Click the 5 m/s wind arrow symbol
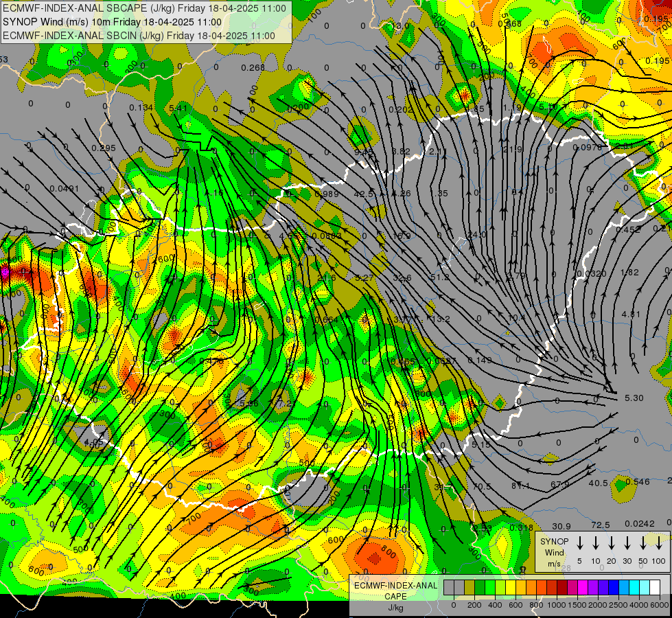Viewport: 672px width, 618px height. pos(579,543)
